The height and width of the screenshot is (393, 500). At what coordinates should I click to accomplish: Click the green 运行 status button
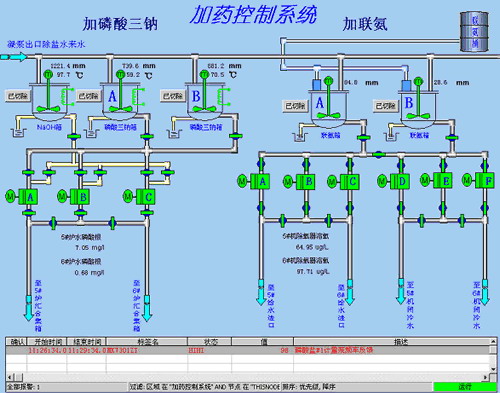[x=465, y=387]
